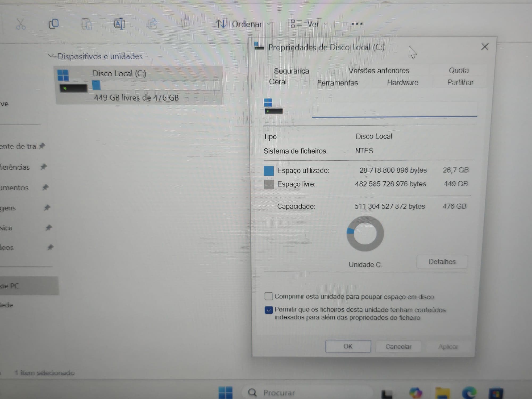Open the Partilhar tab

[460, 82]
